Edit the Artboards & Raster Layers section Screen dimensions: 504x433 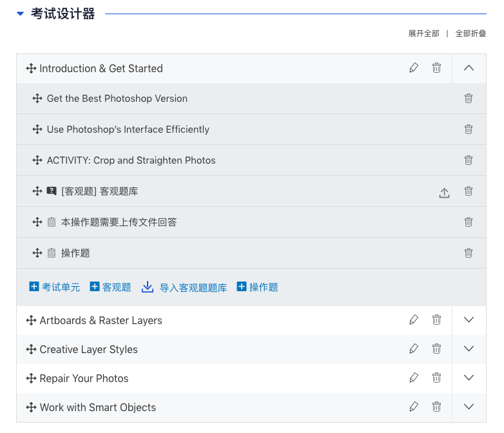(414, 320)
